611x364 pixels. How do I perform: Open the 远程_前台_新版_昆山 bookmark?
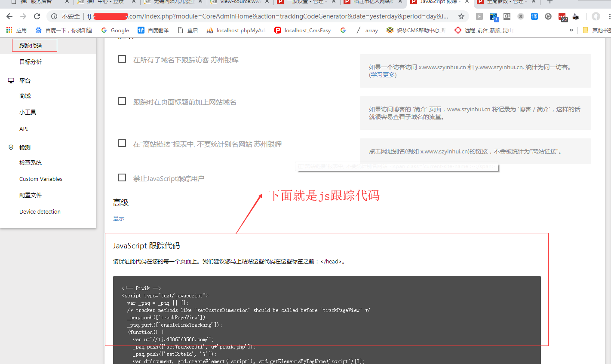(x=484, y=30)
